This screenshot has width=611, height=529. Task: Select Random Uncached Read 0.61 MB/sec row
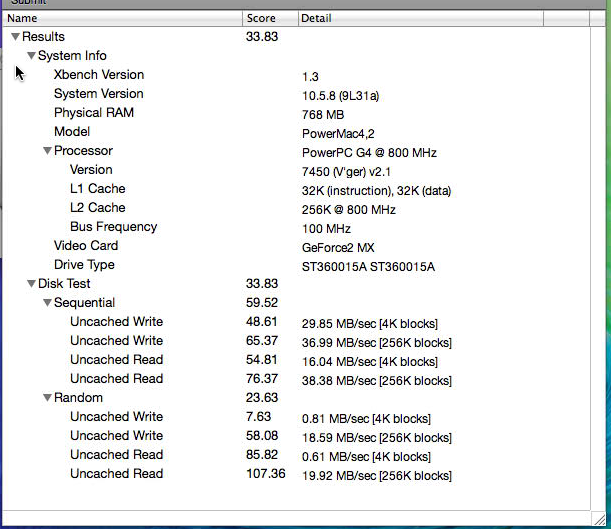(296, 455)
